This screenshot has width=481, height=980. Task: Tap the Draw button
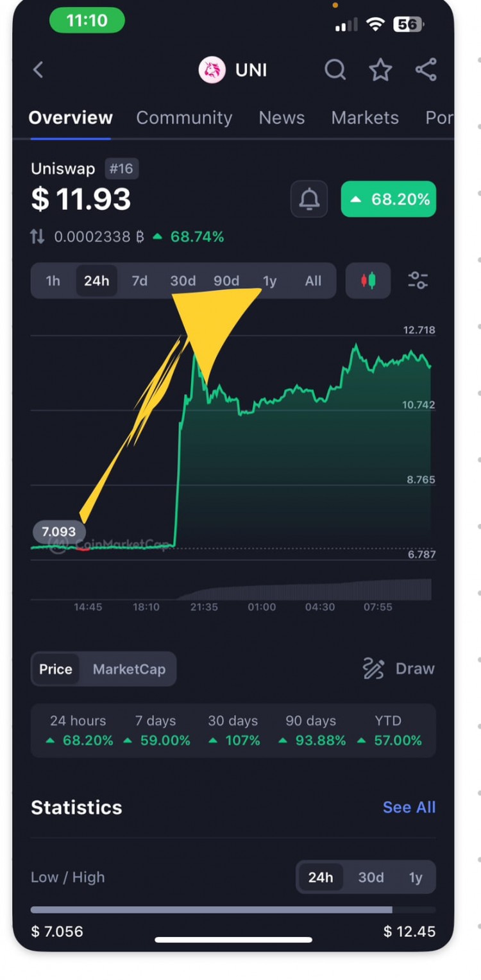[x=399, y=669]
